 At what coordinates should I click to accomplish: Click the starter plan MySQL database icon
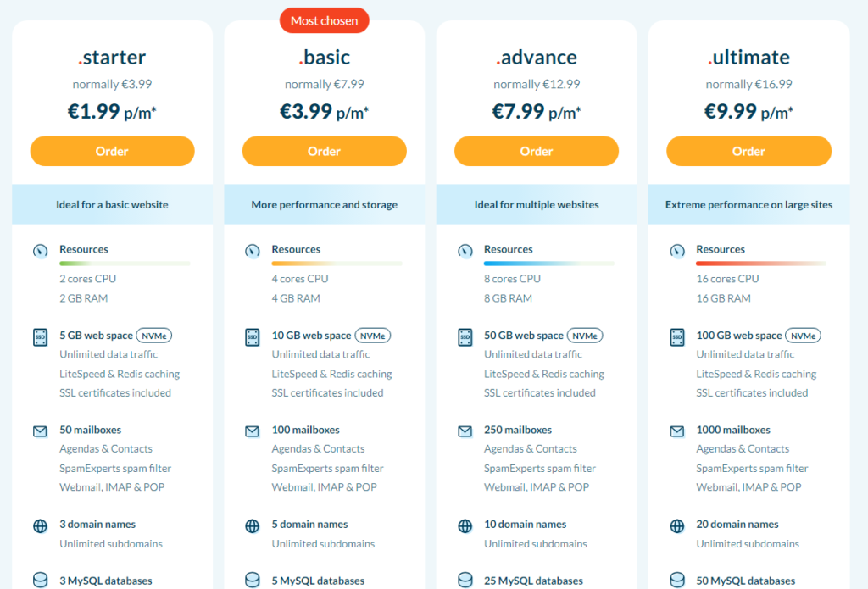(41, 581)
